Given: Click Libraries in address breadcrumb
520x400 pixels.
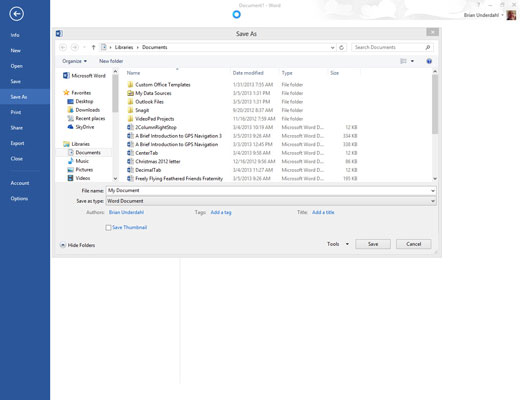Looking at the screenshot, I should coord(124,47).
